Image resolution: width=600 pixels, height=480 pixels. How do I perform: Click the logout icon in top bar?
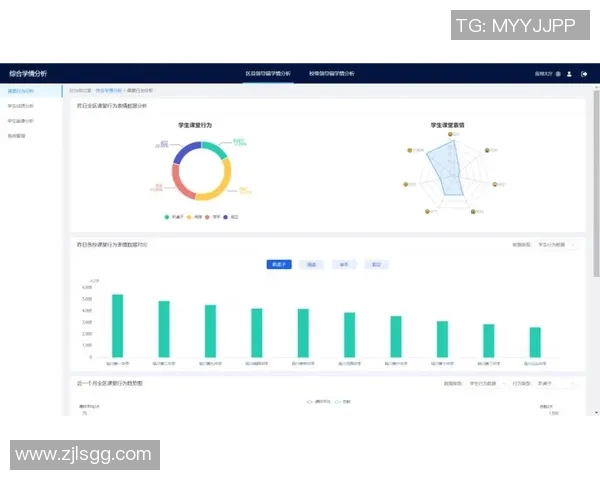click(x=584, y=74)
